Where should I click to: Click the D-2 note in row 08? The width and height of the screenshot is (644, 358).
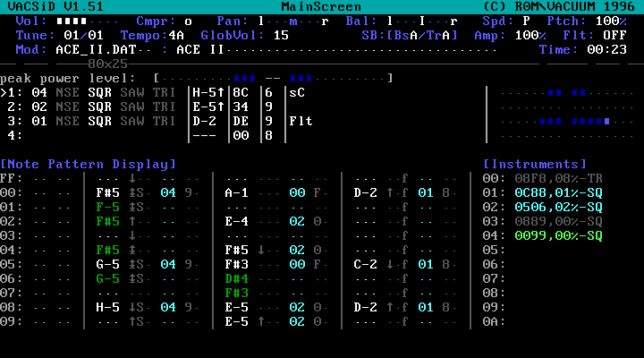point(365,307)
